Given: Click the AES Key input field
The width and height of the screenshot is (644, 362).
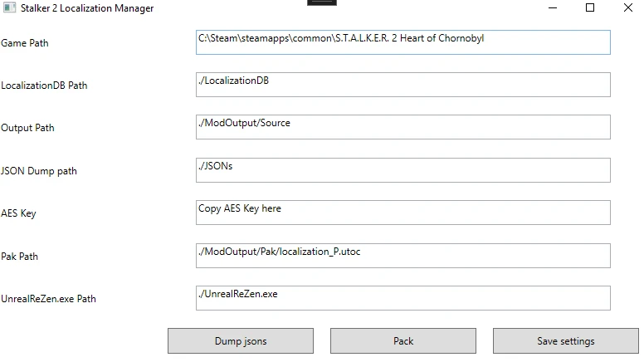Looking at the screenshot, I should click(x=402, y=213).
